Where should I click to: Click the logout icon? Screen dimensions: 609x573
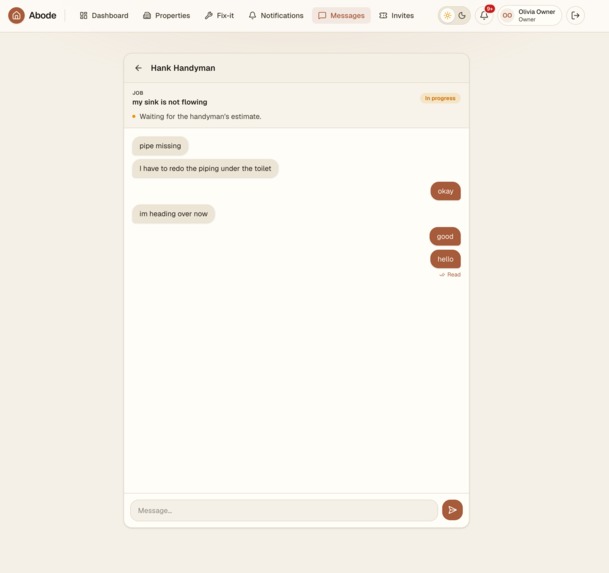[575, 16]
